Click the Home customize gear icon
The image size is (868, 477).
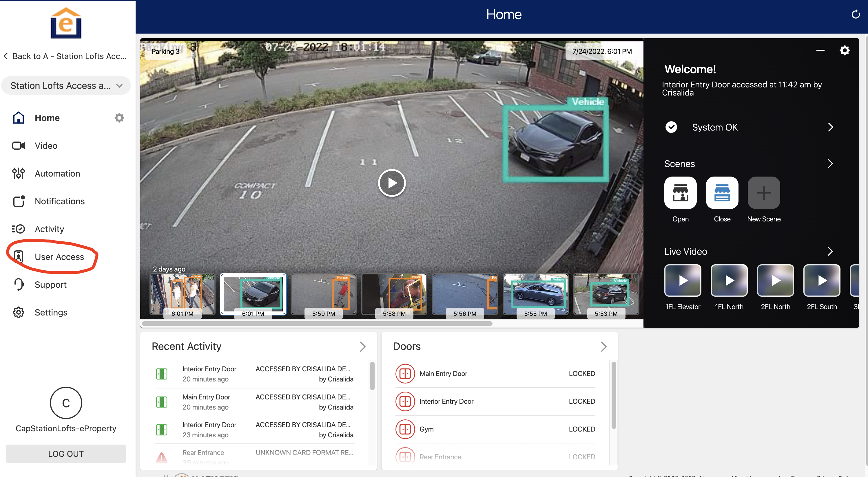pyautogui.click(x=119, y=118)
